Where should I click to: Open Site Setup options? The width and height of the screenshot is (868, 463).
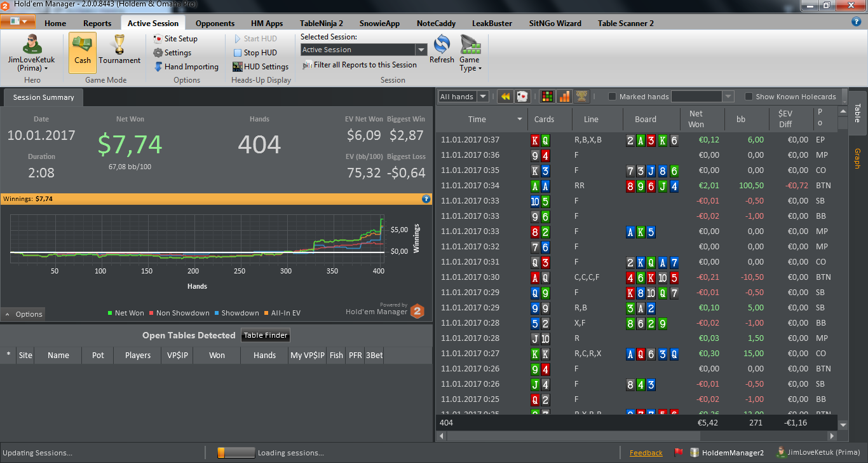(176, 39)
